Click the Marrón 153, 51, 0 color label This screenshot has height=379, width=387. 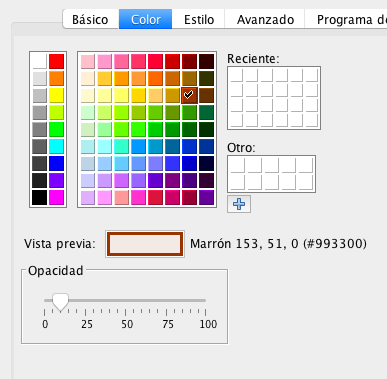[x=278, y=244]
